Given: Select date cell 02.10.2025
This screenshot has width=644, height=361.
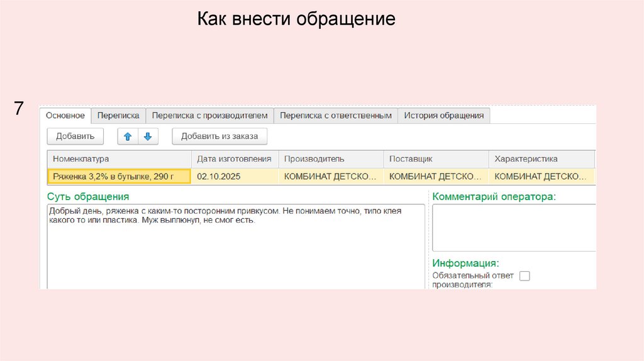Looking at the screenshot, I should coord(235,177).
